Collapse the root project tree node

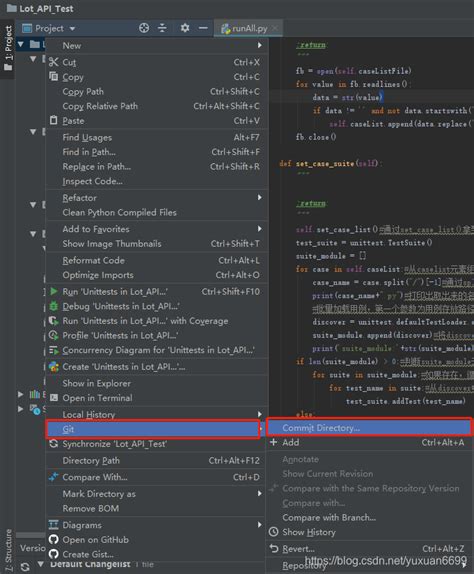coord(21,44)
